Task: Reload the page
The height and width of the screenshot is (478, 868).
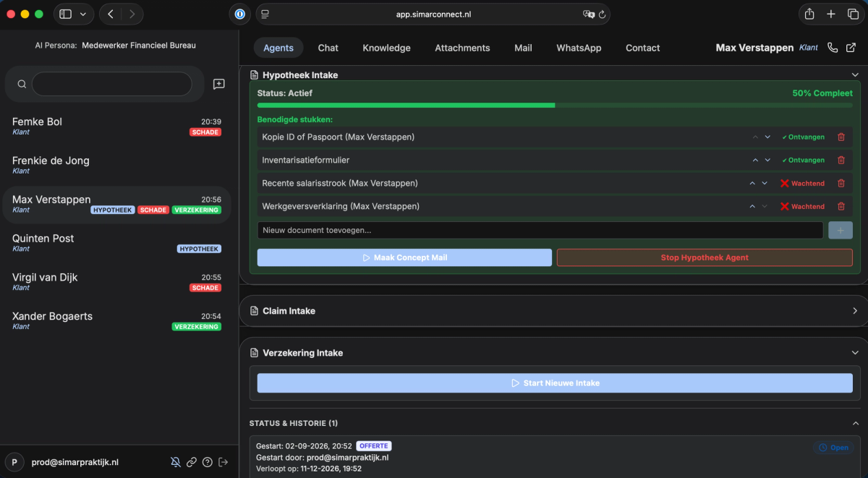Action: (602, 14)
